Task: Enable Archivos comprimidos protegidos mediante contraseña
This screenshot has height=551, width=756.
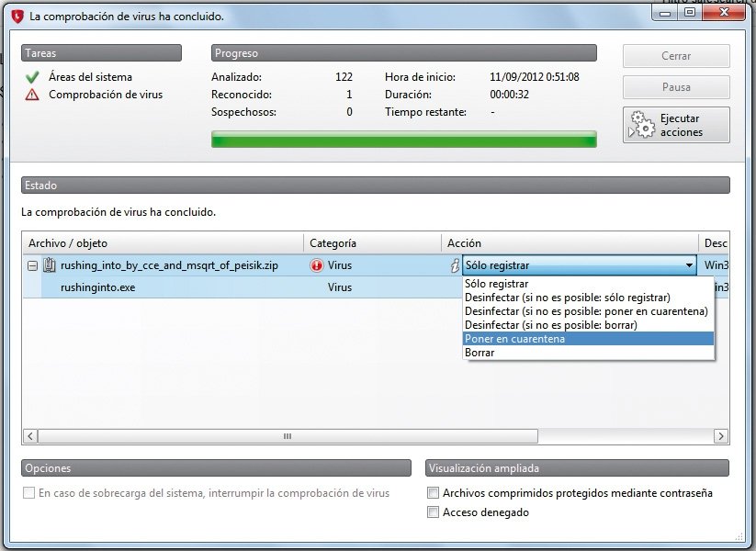Action: [x=433, y=492]
